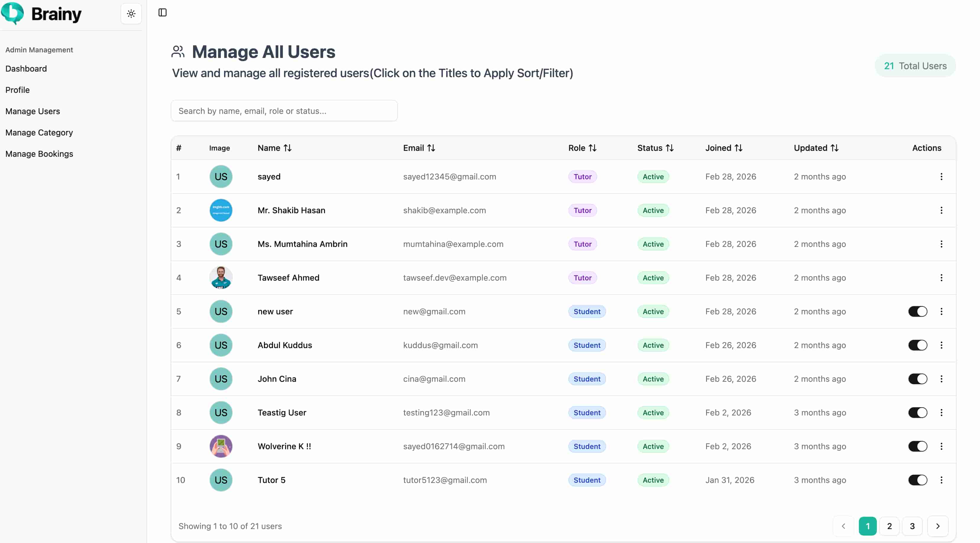Toggle status switch for Abdul Kuddus
Viewport: 980px width, 543px height.
point(918,345)
